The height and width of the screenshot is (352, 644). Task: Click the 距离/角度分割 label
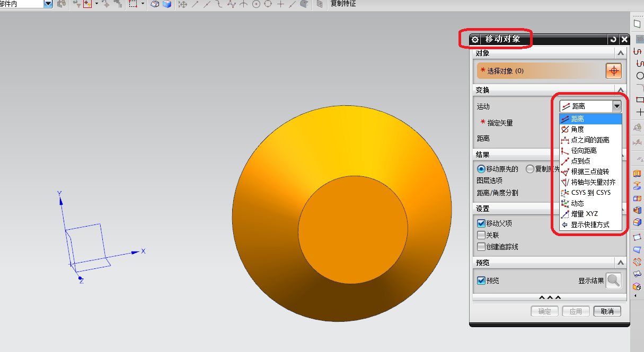pos(498,193)
